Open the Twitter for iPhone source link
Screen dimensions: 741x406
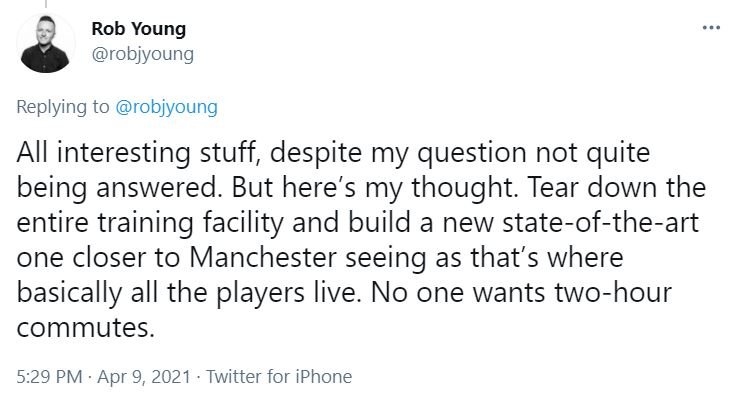pos(279,377)
